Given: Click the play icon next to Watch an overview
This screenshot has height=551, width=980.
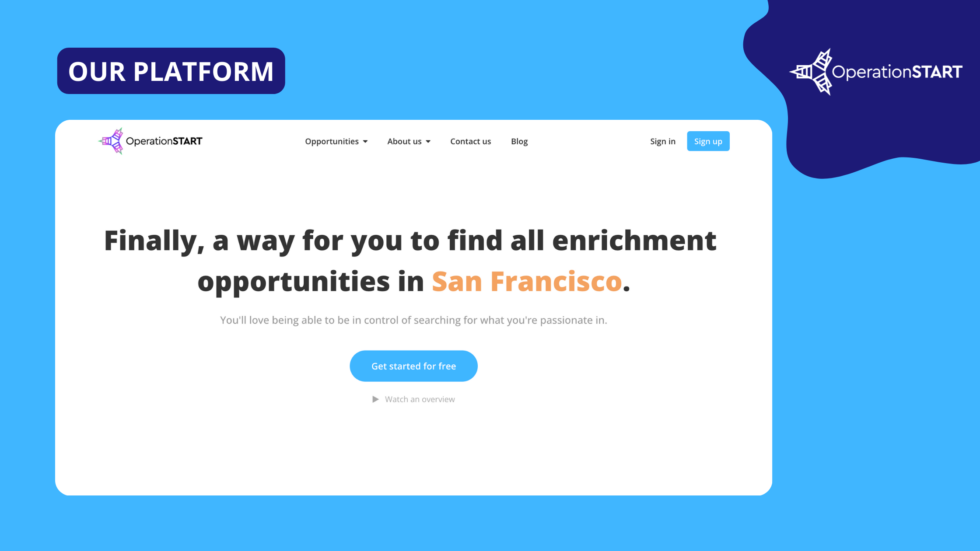Looking at the screenshot, I should pos(375,399).
